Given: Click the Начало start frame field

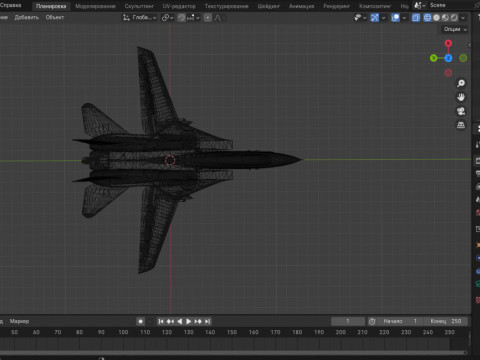Looking at the screenshot, I should click(400, 321).
